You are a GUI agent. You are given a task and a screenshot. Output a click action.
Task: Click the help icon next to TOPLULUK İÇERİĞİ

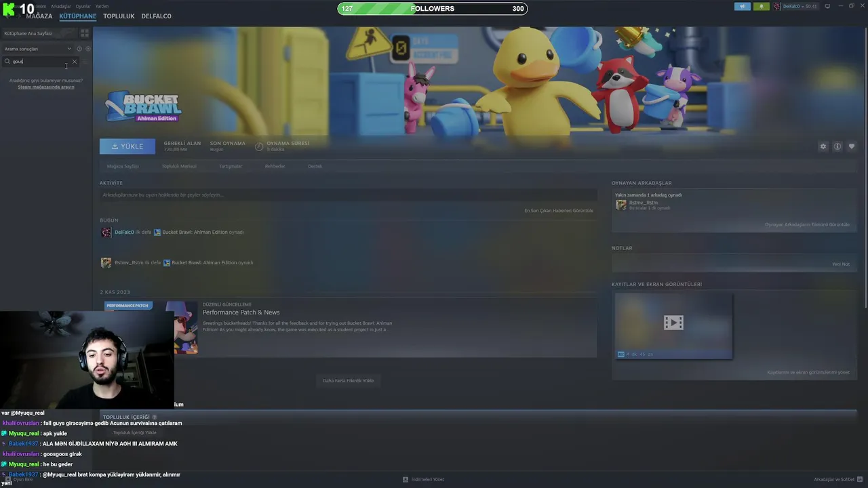coord(155,418)
